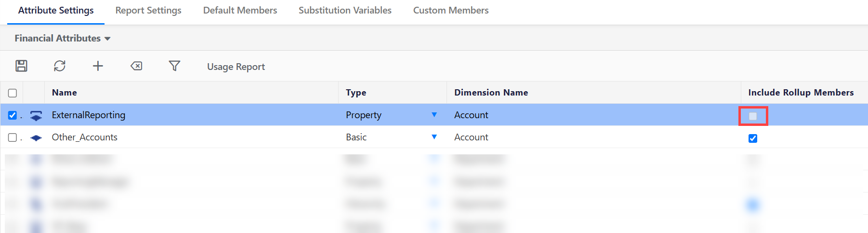Go to the Custom Members tab
Viewport: 868px width, 233px height.
(451, 11)
